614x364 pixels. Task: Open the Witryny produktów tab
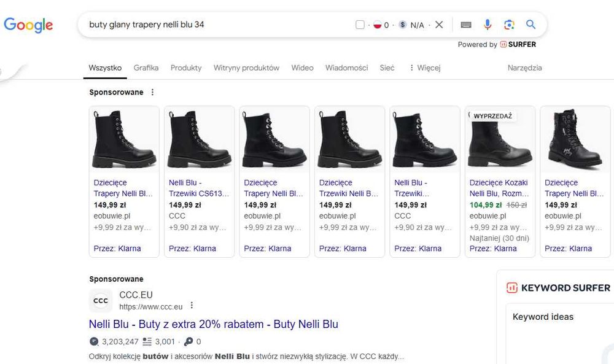pyautogui.click(x=246, y=68)
